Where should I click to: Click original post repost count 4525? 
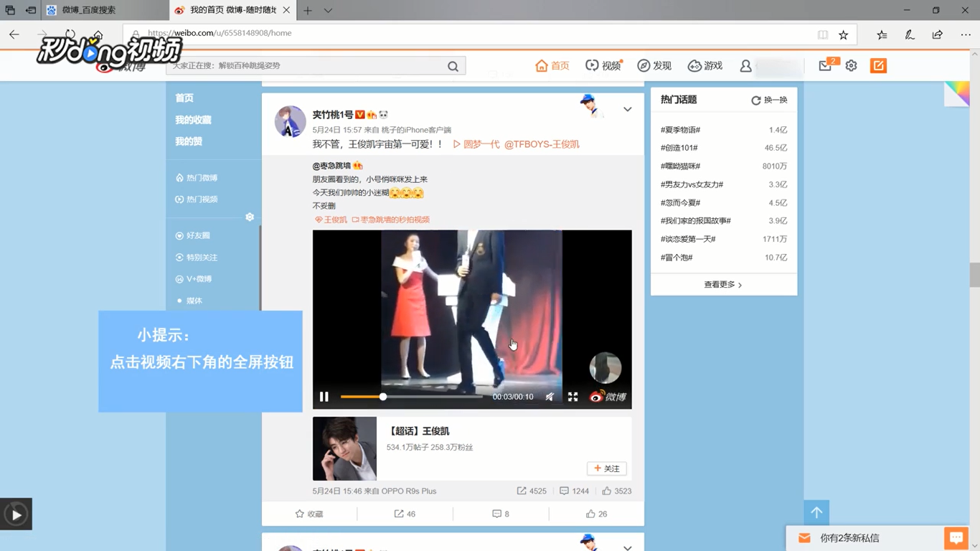point(532,491)
